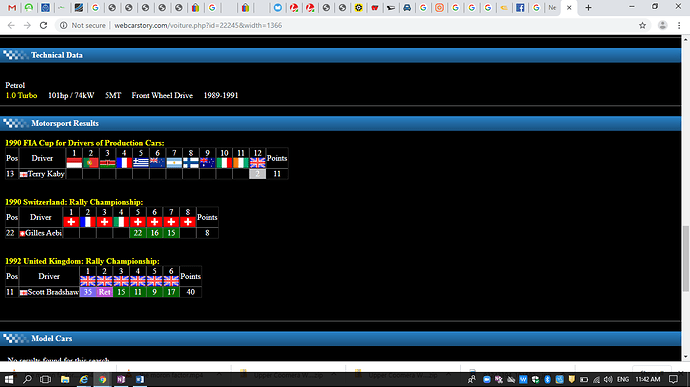Select the Gilles Aebi driver entry
The height and width of the screenshot is (387, 690).
point(43,233)
